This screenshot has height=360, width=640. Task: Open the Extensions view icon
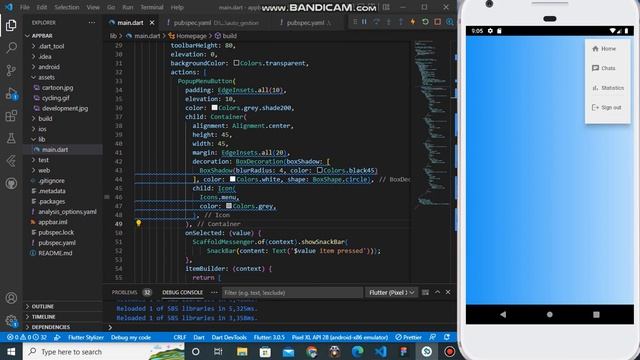coord(11,116)
